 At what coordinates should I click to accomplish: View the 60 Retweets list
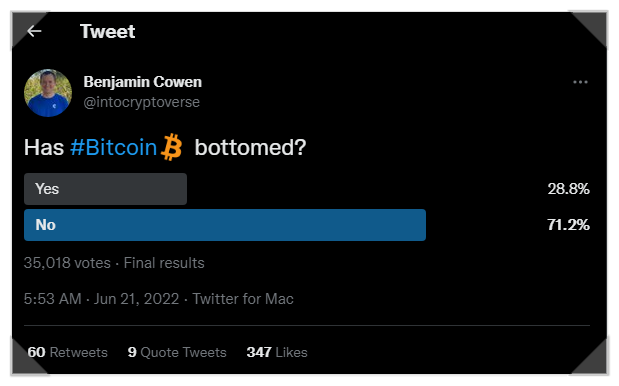click(68, 352)
